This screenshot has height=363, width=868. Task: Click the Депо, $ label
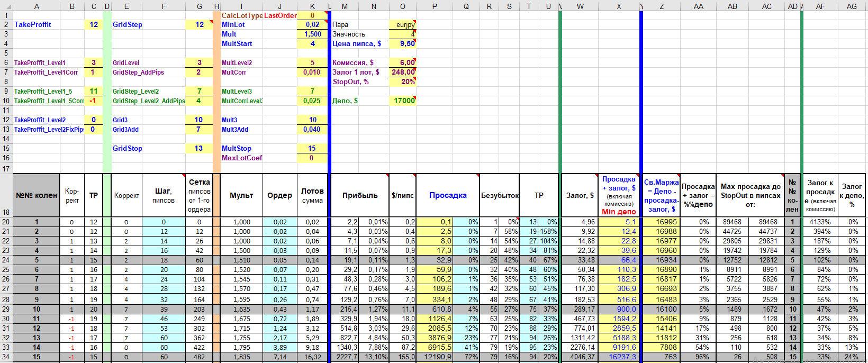[345, 101]
